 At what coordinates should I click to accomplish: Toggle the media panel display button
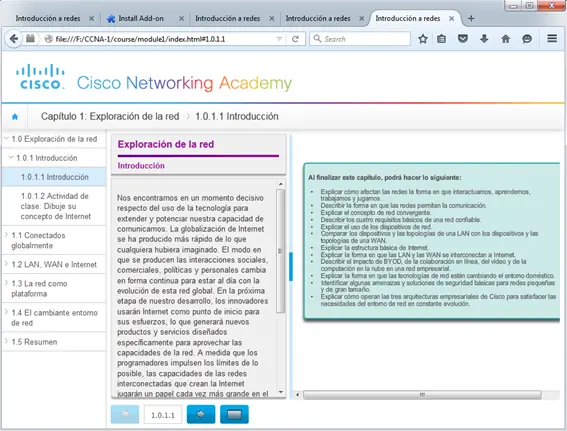pos(234,414)
